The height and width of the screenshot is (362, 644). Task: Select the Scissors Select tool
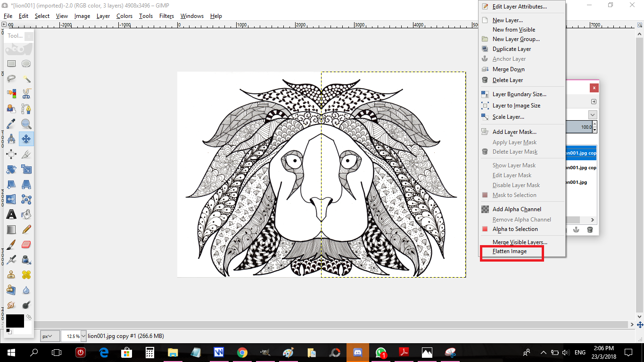tap(26, 94)
